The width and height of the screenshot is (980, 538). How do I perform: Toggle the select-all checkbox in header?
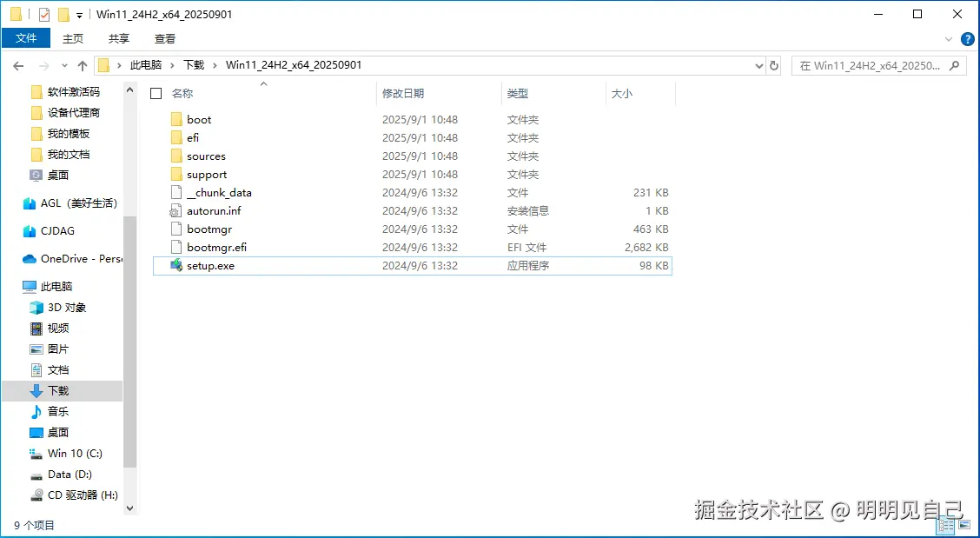tap(156, 94)
